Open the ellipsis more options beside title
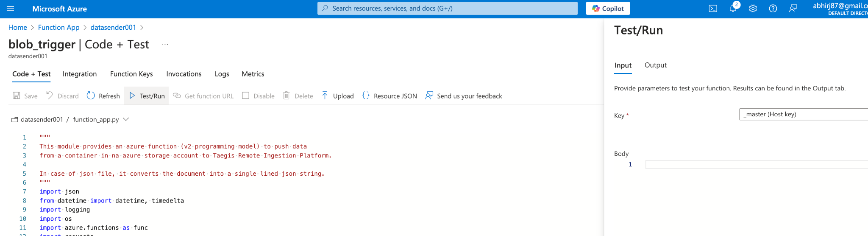 click(165, 45)
